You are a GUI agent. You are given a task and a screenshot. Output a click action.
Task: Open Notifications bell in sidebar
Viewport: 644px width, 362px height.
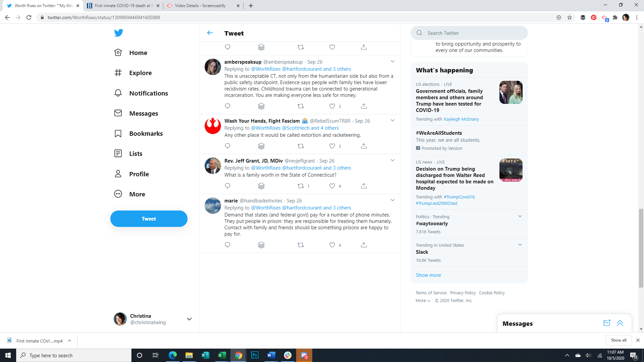(118, 93)
